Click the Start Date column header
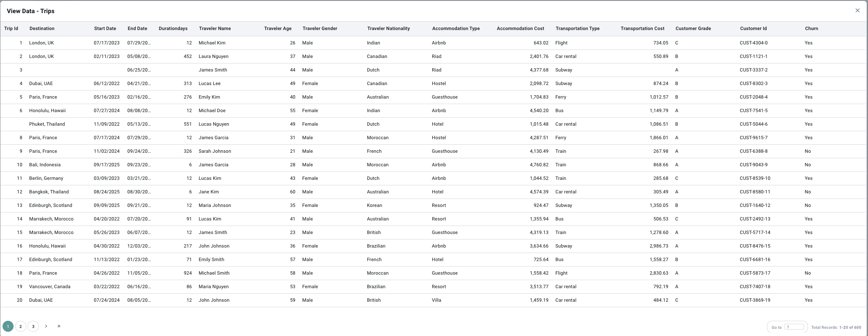The width and height of the screenshot is (868, 336). (x=105, y=28)
